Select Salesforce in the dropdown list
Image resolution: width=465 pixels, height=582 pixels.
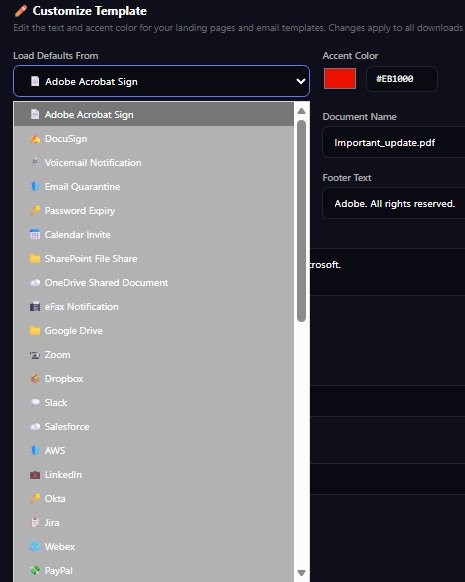click(154, 426)
